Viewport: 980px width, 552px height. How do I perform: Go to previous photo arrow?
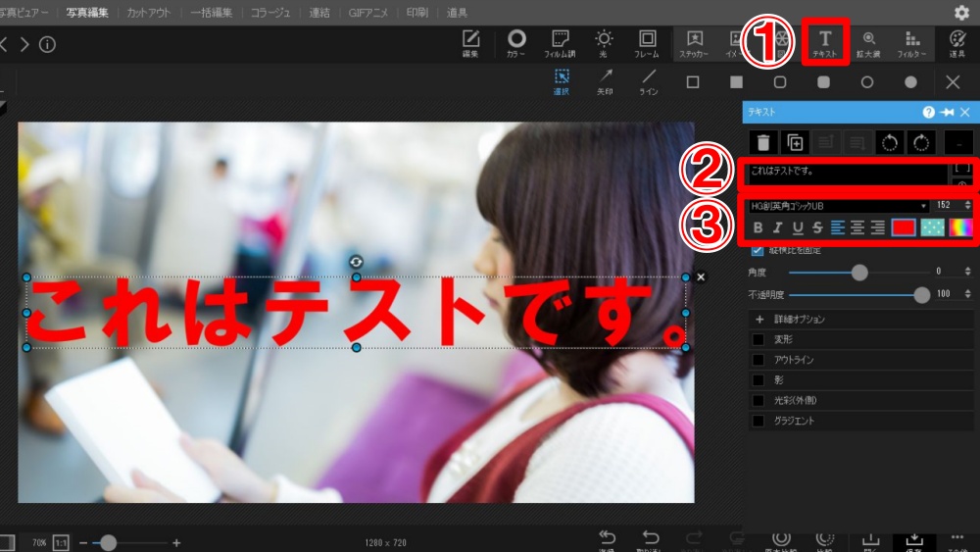pyautogui.click(x=4, y=44)
